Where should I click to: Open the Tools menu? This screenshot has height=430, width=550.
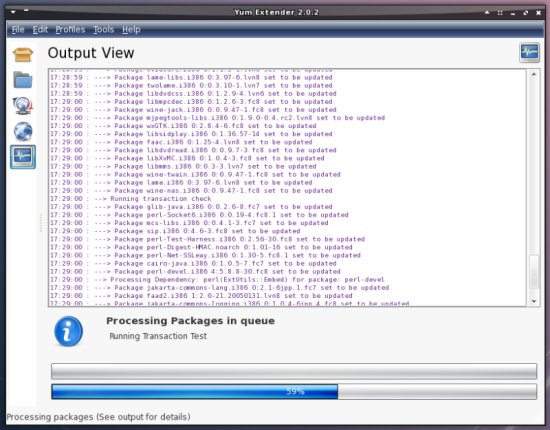103,29
